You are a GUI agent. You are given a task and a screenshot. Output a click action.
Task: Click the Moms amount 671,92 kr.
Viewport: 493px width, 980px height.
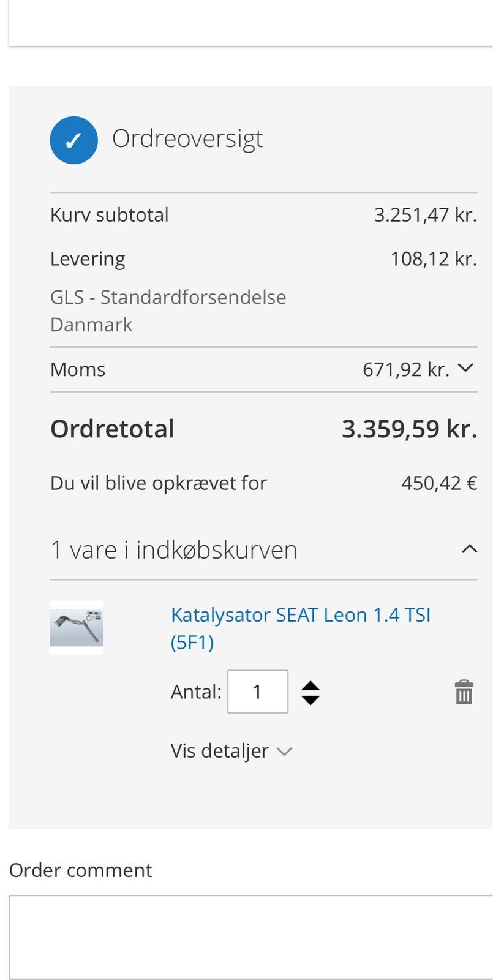click(405, 369)
